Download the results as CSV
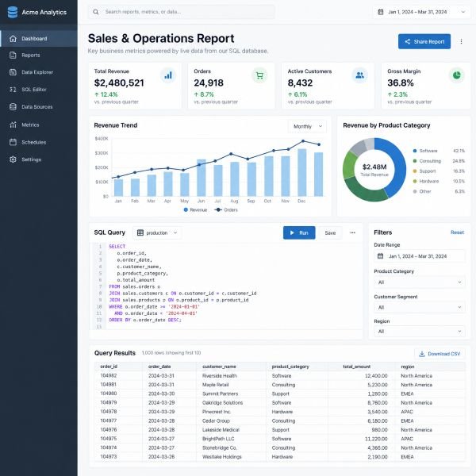Viewport: 476px width, 476px height. (440, 354)
